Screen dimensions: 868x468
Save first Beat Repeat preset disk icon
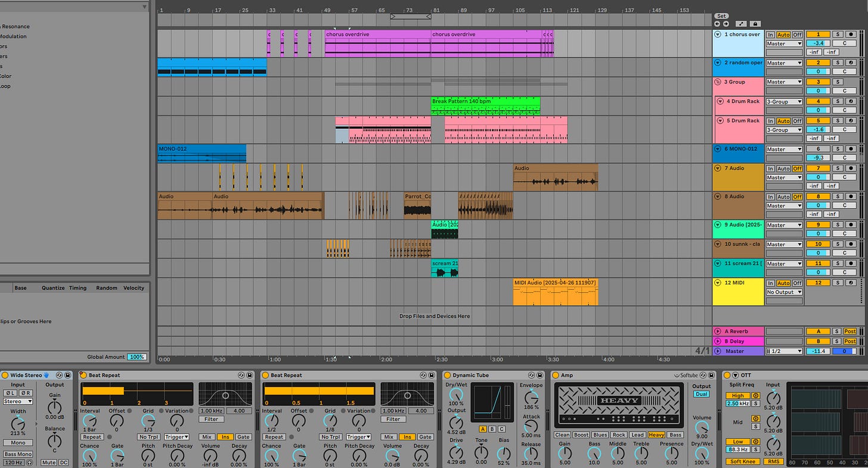pyautogui.click(x=250, y=375)
